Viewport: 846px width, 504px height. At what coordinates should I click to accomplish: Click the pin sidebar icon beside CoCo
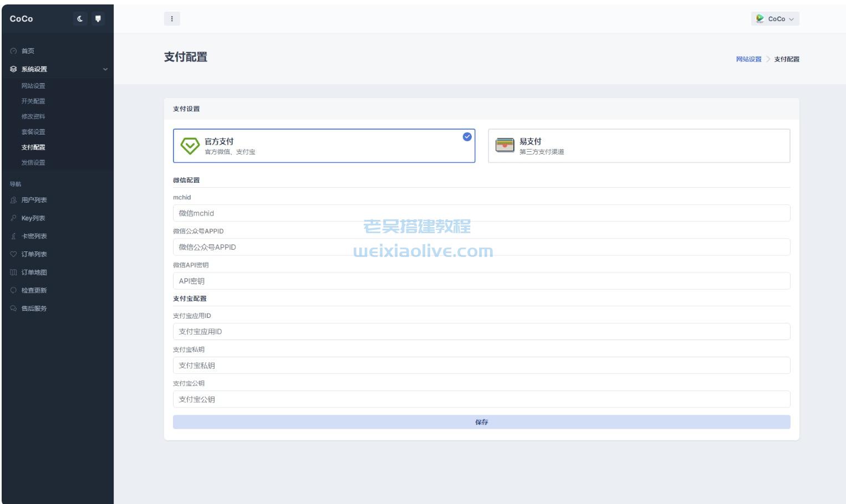tap(98, 19)
